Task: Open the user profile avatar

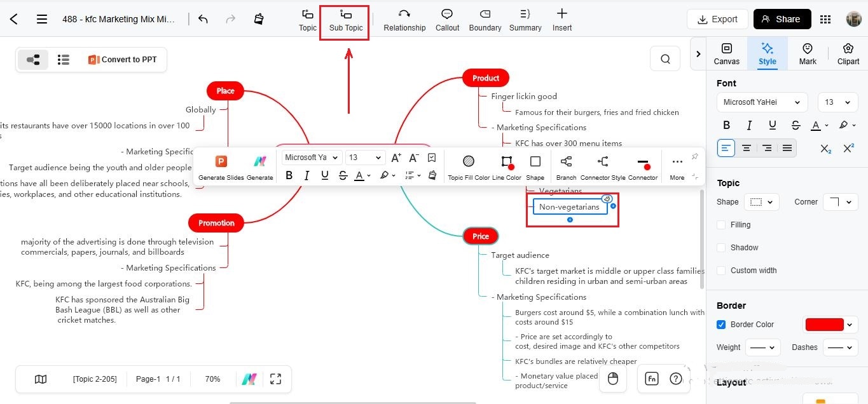Action: pos(853,19)
